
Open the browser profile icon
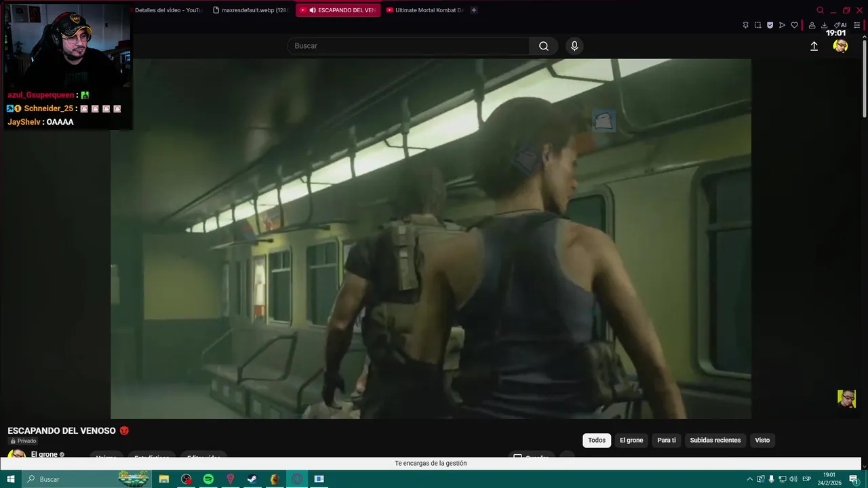click(x=812, y=25)
